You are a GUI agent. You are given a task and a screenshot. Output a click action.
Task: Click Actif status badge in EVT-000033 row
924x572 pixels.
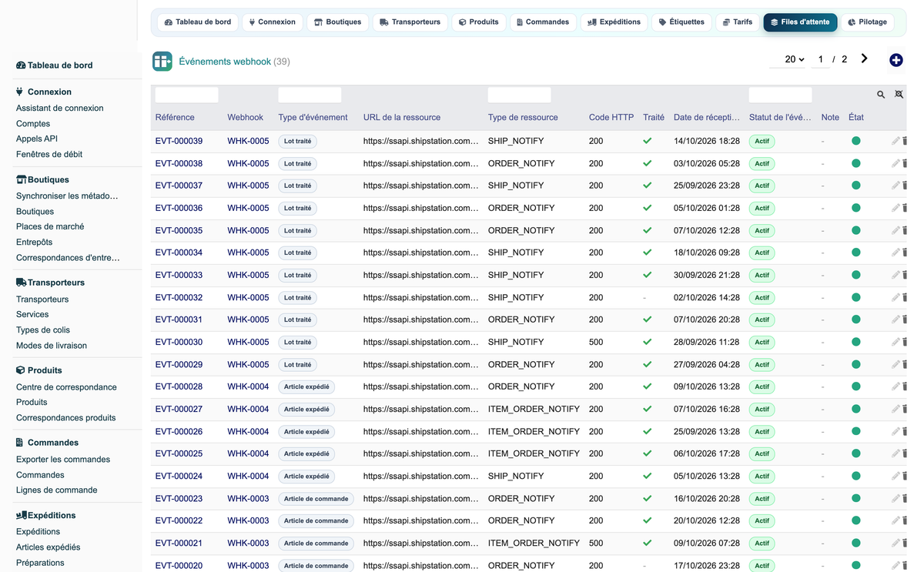(762, 275)
